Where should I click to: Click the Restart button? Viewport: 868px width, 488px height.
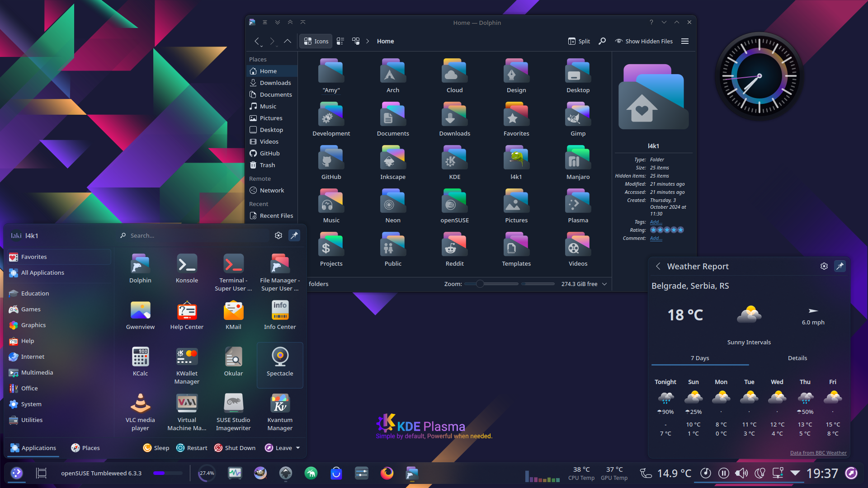click(192, 448)
